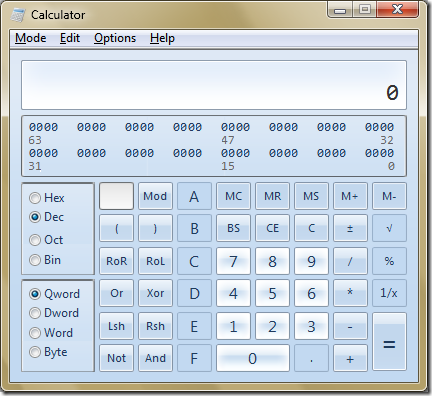Toggle sign with ± button
The image size is (432, 396).
click(350, 228)
